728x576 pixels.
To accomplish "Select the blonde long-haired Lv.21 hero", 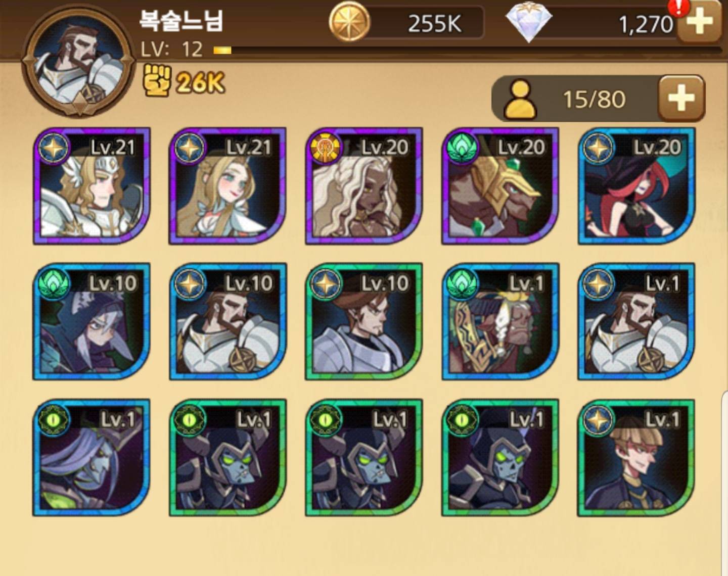I will [x=227, y=186].
